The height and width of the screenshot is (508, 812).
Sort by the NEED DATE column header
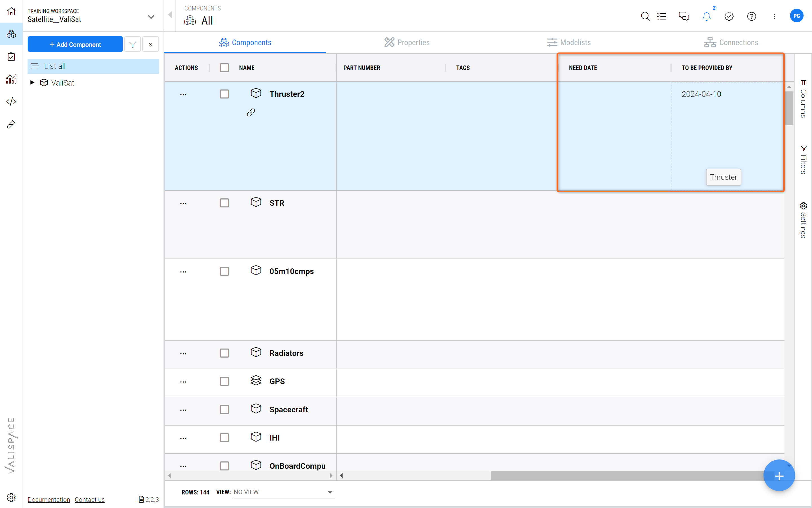click(x=583, y=68)
